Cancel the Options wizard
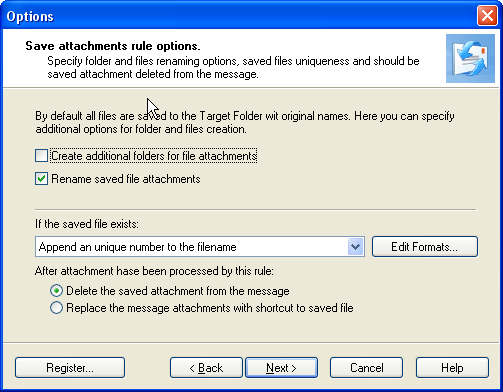 366,368
